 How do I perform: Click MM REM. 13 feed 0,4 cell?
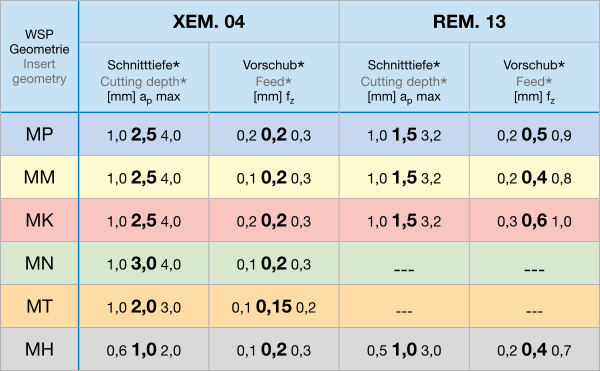(x=534, y=177)
